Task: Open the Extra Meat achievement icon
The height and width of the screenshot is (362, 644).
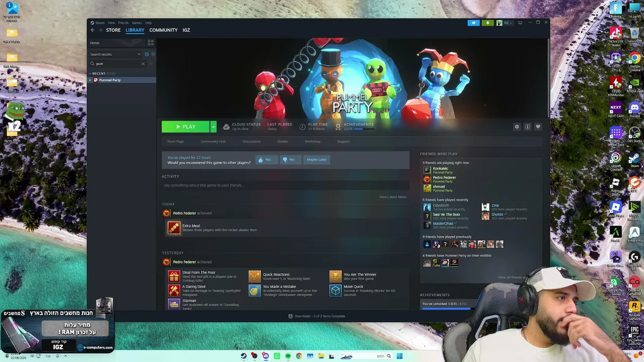Action: pyautogui.click(x=174, y=228)
